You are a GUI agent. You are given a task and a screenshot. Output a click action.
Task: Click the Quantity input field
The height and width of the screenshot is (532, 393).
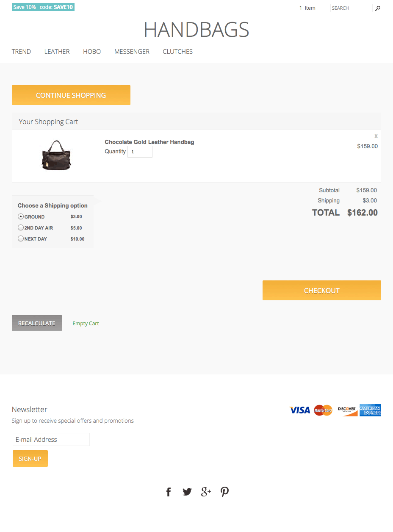140,152
